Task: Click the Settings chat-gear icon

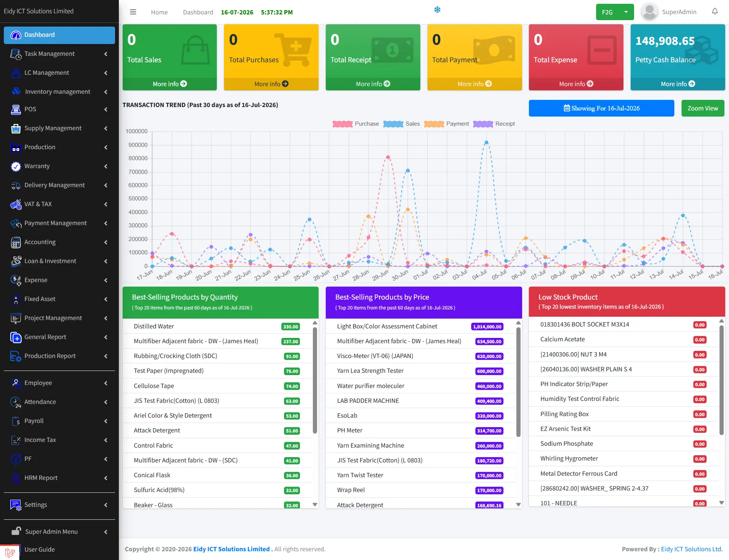Action: point(16,505)
